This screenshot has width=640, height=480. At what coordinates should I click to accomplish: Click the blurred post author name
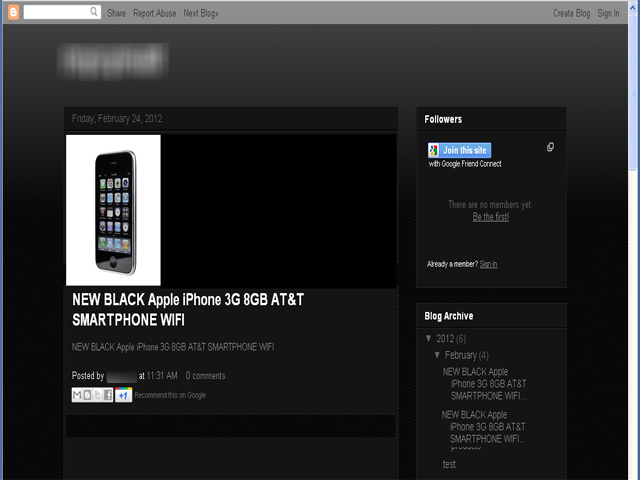pos(122,376)
